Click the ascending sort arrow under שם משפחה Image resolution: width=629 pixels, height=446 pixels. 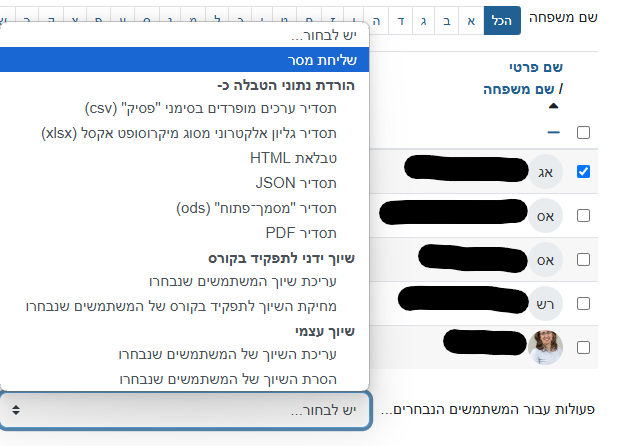[x=555, y=106]
